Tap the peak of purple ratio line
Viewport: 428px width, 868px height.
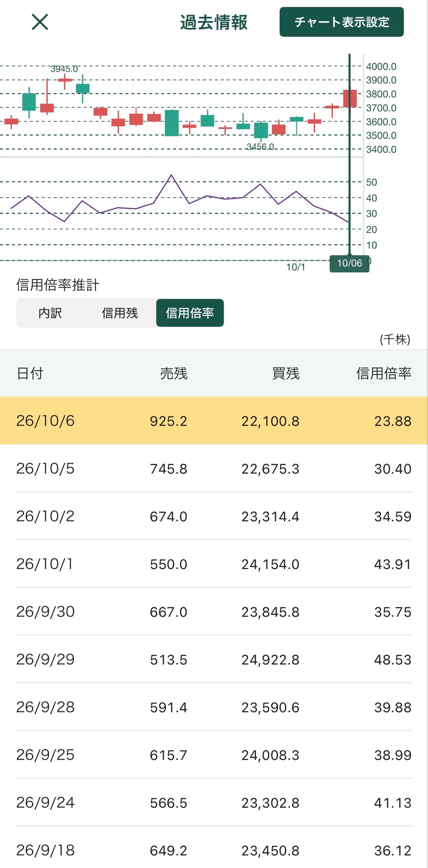click(x=171, y=175)
